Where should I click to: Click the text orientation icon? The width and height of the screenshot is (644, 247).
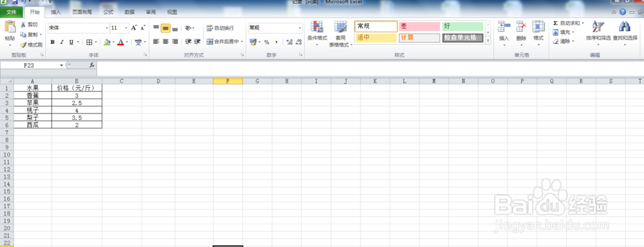point(188,28)
